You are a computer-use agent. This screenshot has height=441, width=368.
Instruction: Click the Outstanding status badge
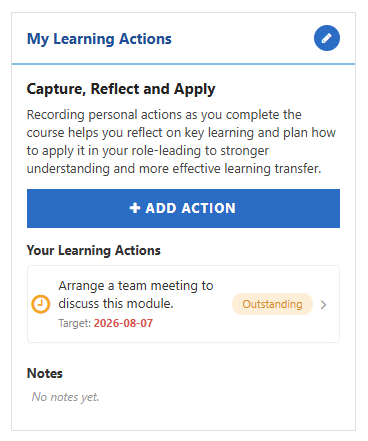click(272, 304)
